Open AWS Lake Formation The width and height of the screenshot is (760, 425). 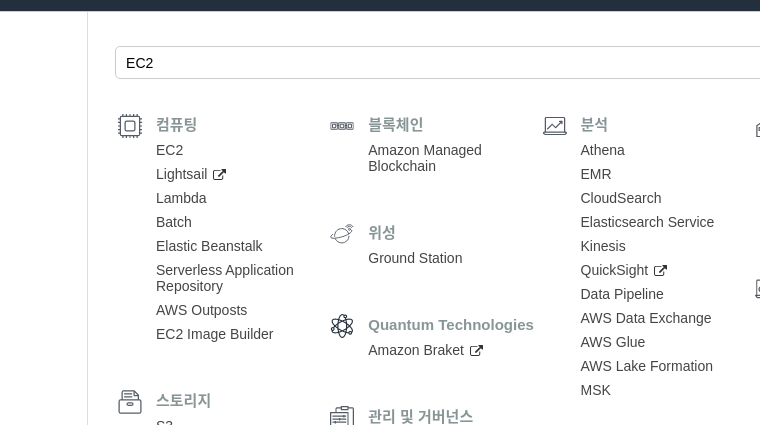(x=647, y=366)
